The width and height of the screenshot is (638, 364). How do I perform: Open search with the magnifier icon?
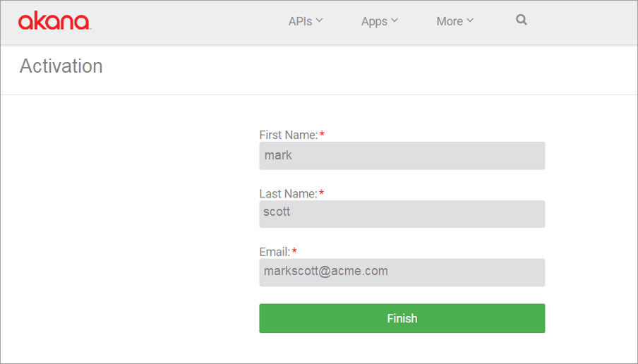point(522,20)
